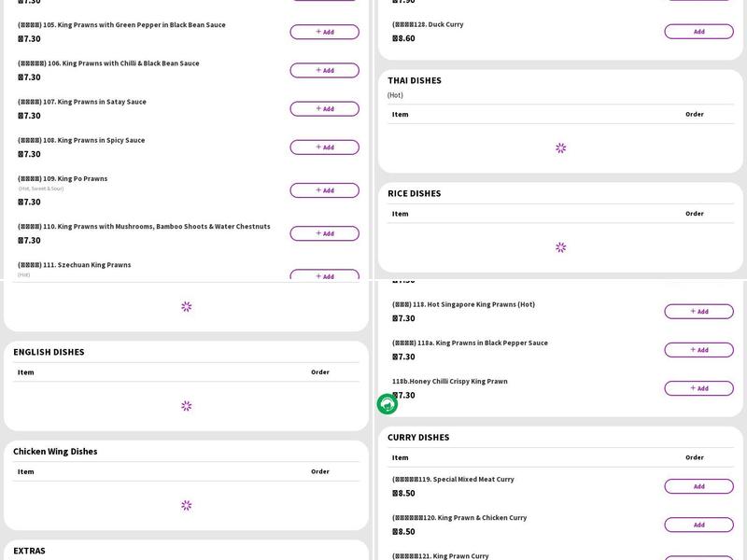Add King Prawns with Mushrooms, Bamboo Shoots

pyautogui.click(x=324, y=233)
